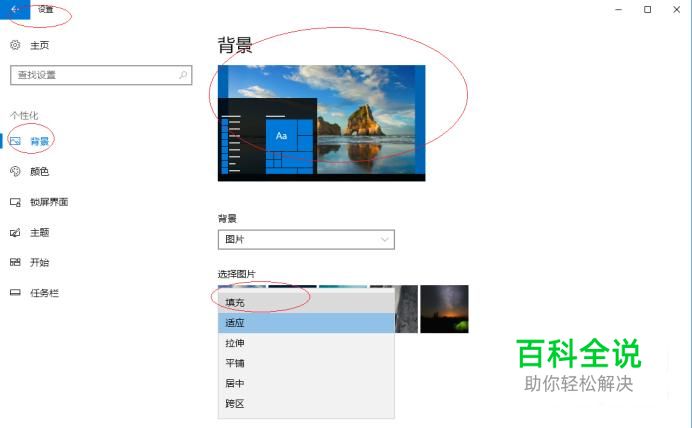Open the 主题 settings page

click(39, 232)
